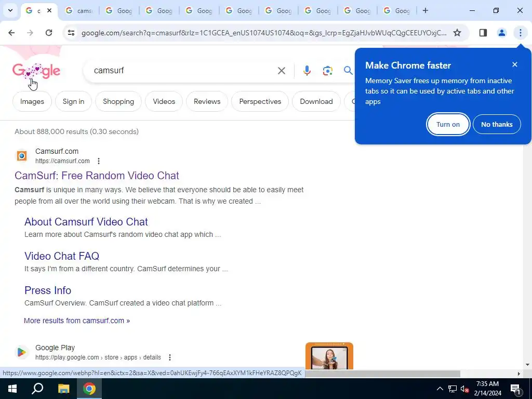Open Chrome three-dot menu
The image size is (532, 399).
click(520, 33)
